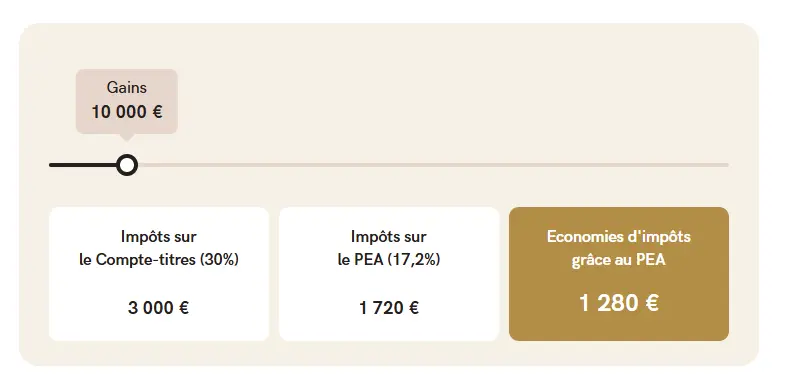
Task: Click the "Gains" label in tooltip
Action: click(126, 87)
